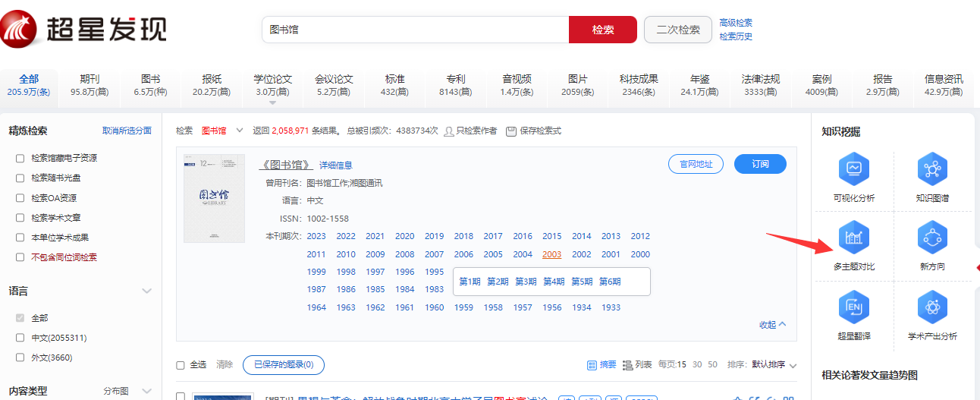Click the red 检索 search button

(603, 30)
